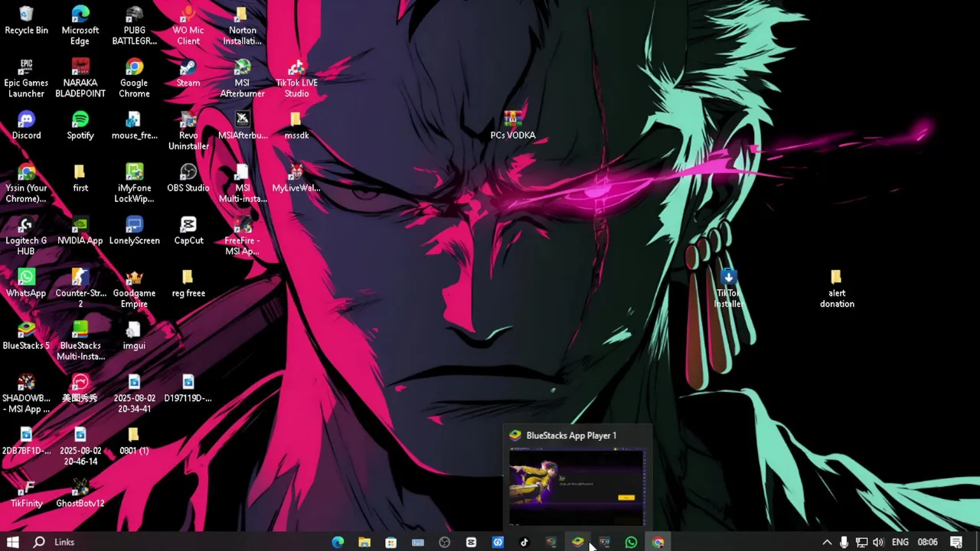Select TikFinity desktop shortcut

(26, 494)
